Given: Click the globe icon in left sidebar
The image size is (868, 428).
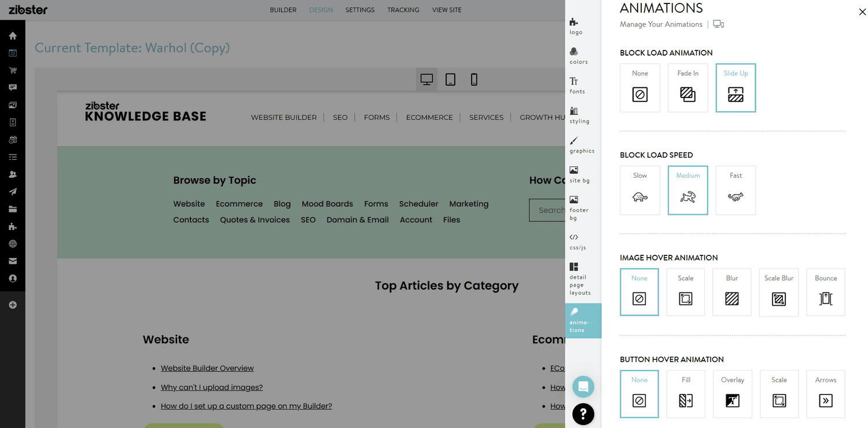Looking at the screenshot, I should 13,244.
